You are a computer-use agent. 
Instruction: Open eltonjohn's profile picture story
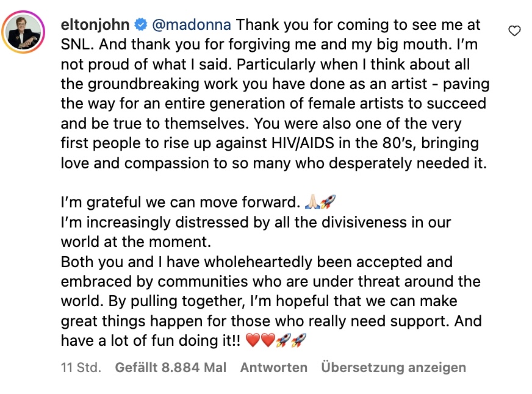[x=23, y=32]
